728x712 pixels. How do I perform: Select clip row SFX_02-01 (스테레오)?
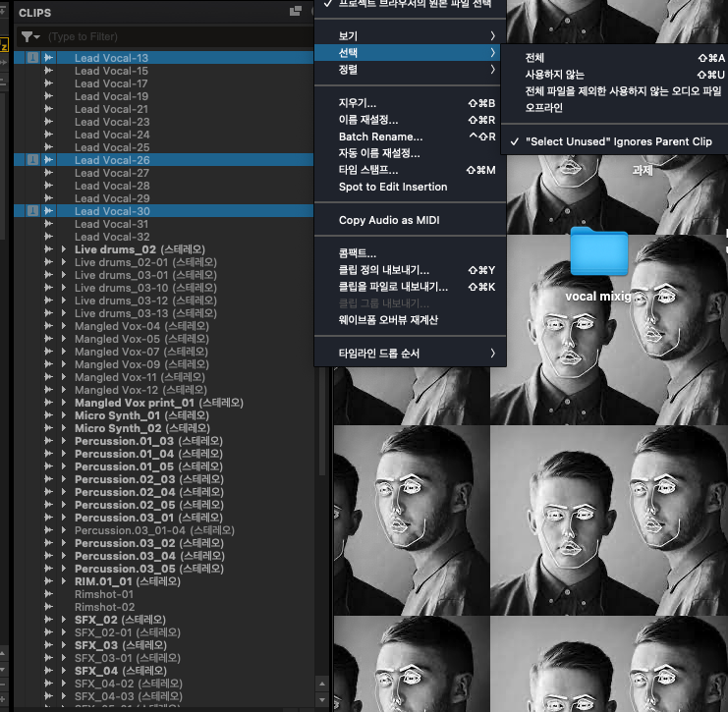[x=163, y=632]
